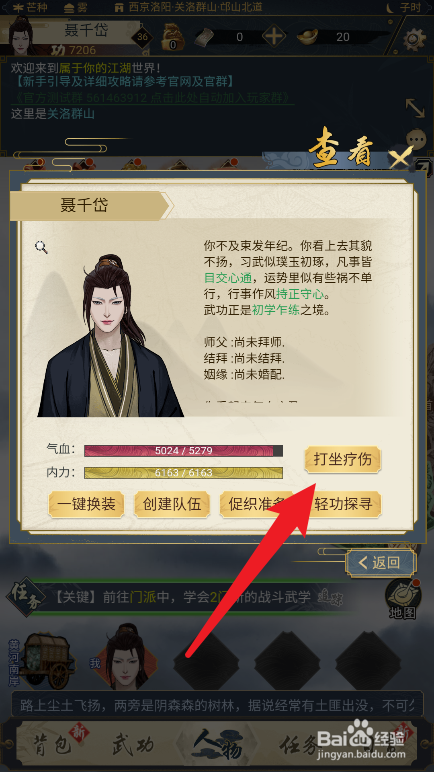Click the plus icon beside scroll count
Viewport: 434px width, 772px height.
[274, 37]
